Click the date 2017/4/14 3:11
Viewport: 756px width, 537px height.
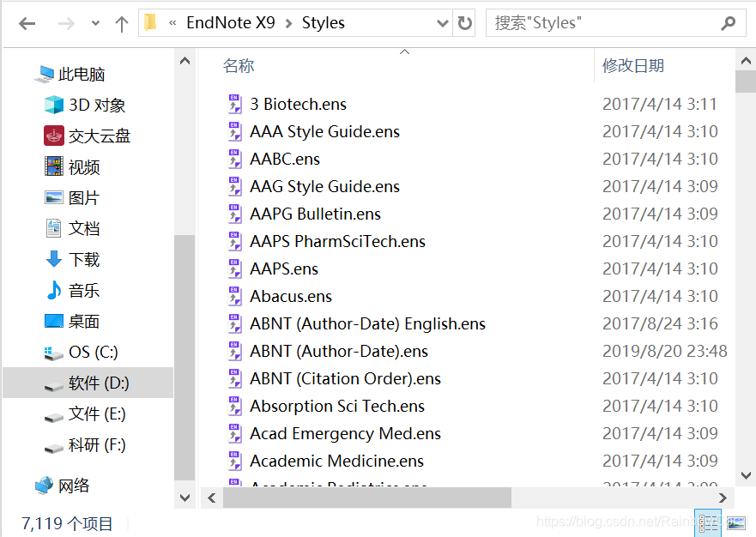pyautogui.click(x=660, y=104)
